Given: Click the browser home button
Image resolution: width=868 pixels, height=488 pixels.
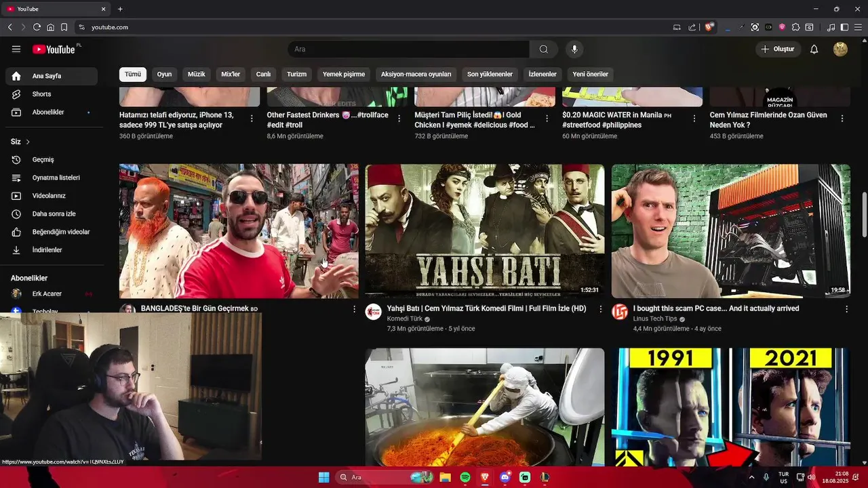Looking at the screenshot, I should coord(50,27).
